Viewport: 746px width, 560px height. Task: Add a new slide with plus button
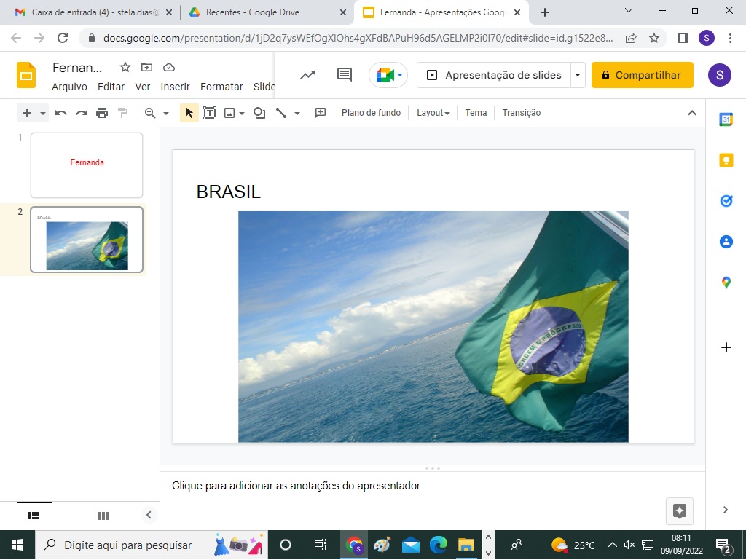pyautogui.click(x=27, y=113)
